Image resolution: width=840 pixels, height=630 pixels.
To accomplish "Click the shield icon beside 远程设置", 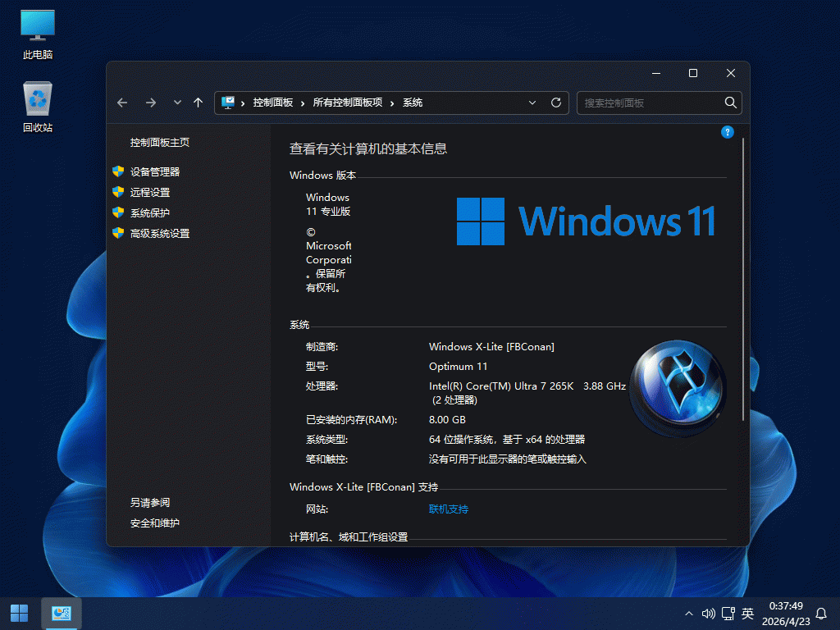I will [118, 192].
